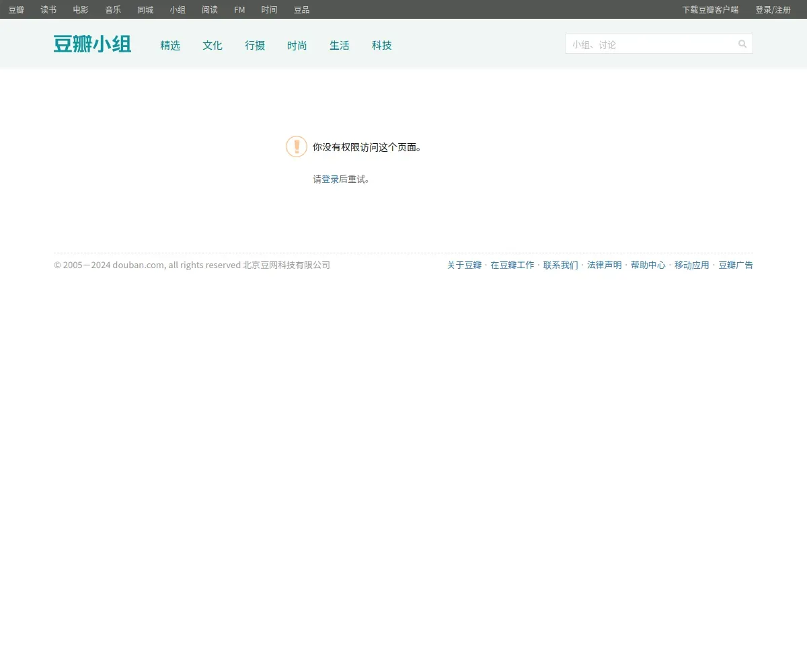The height and width of the screenshot is (672, 807).
Task: Click 在豆瓣工作 footer link
Action: pos(512,265)
